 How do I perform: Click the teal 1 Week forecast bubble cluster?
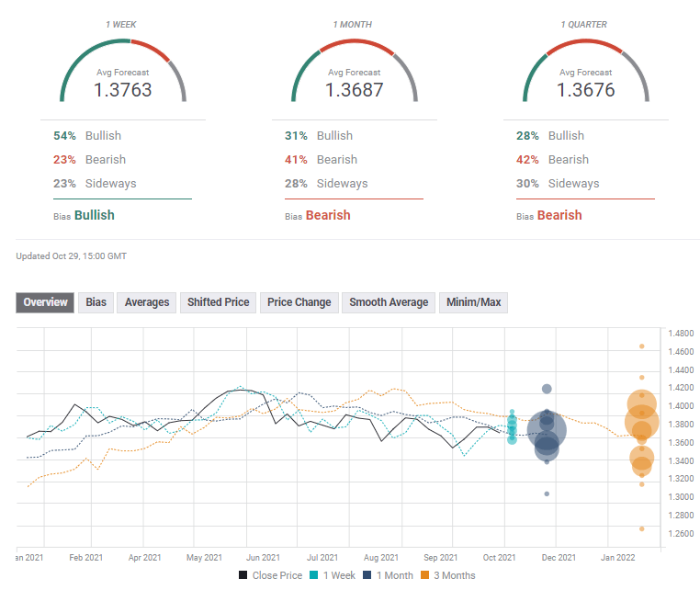[512, 425]
